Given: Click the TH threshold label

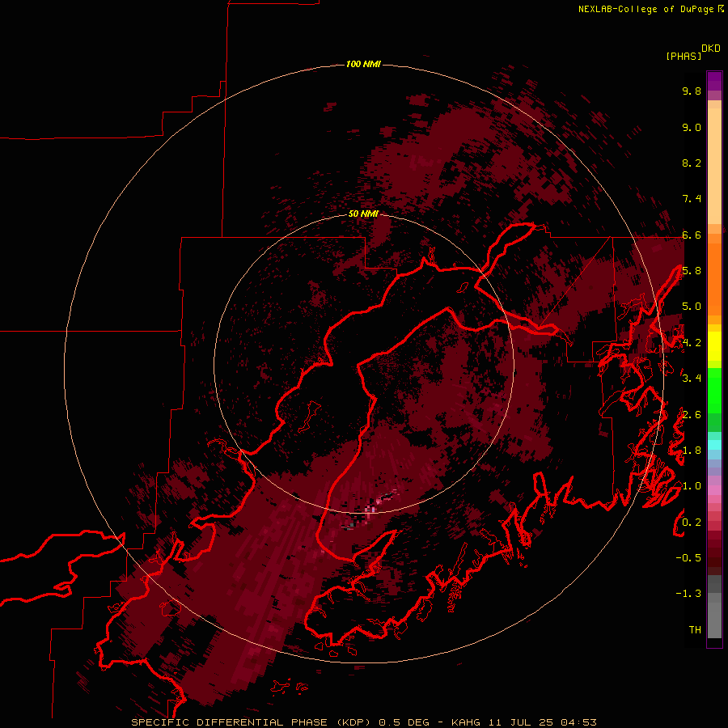Looking at the screenshot, I should (x=695, y=630).
